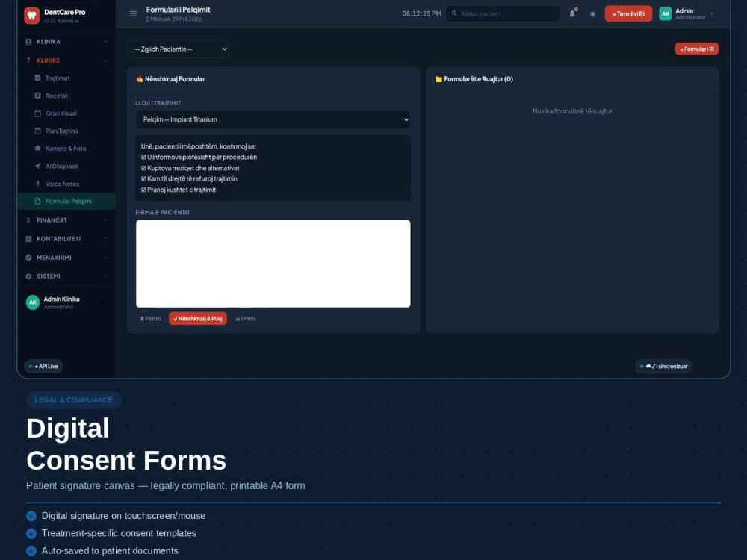Toggle 'Kam të drejtë të refuzoj trajtimin' checkbox
The width and height of the screenshot is (747, 560).
coord(144,179)
